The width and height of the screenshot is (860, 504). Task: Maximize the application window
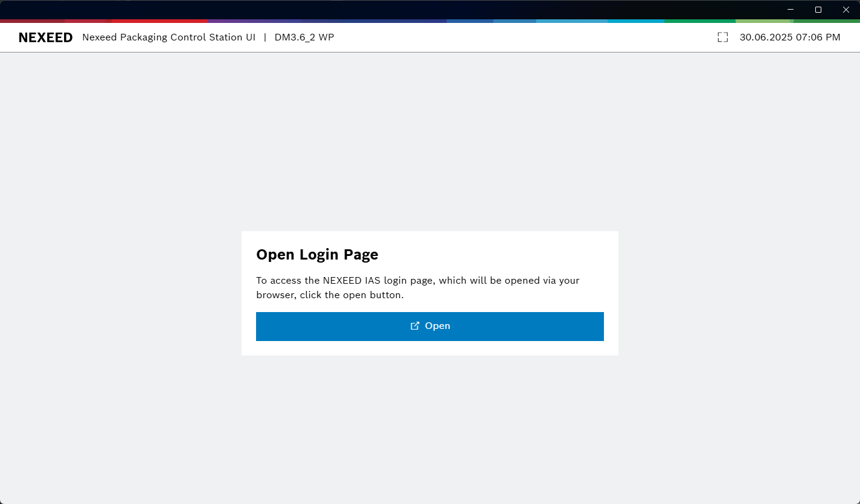pos(818,10)
